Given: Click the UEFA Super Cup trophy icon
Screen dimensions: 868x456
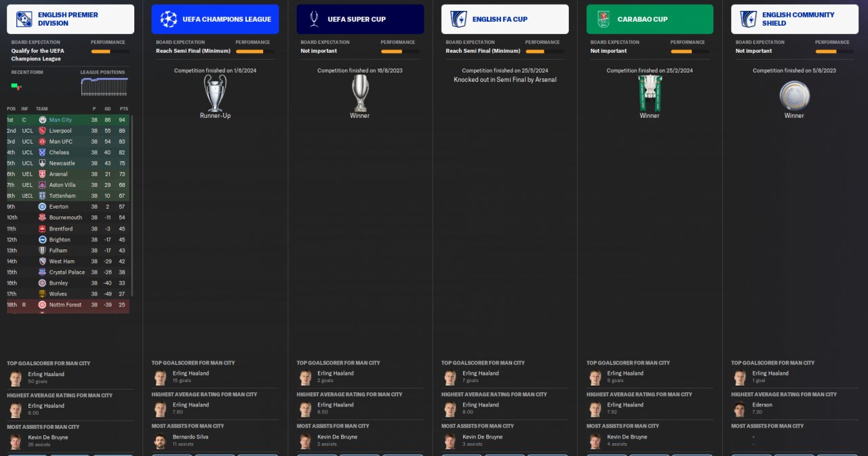Looking at the screenshot, I should click(x=360, y=93).
